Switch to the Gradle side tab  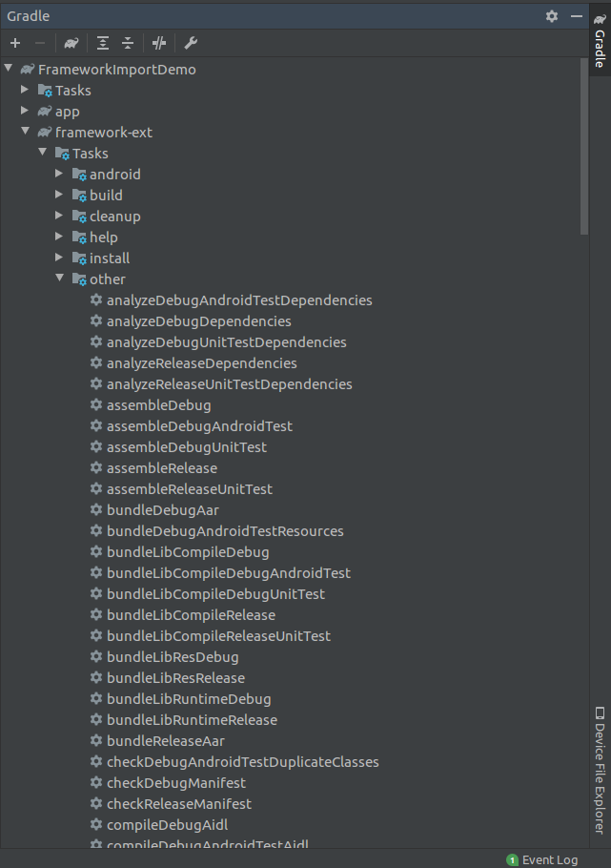(x=600, y=40)
